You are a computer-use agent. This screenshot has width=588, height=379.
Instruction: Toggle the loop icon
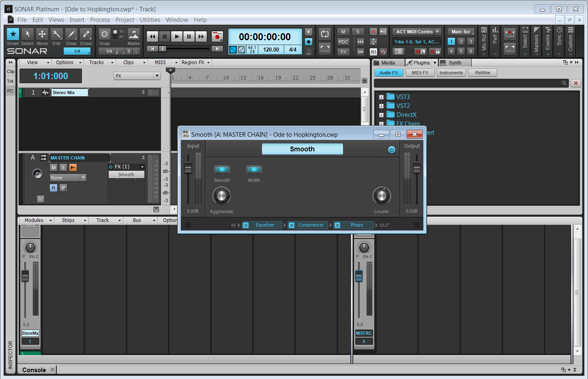325,34
